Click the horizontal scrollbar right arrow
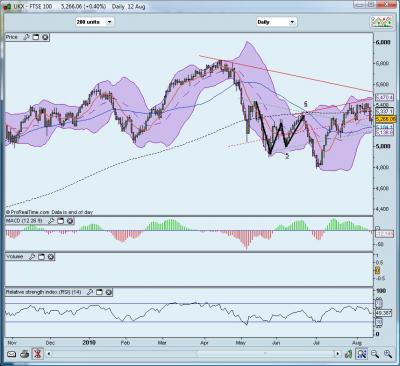Screen dimensions: 400x366 pos(338,354)
